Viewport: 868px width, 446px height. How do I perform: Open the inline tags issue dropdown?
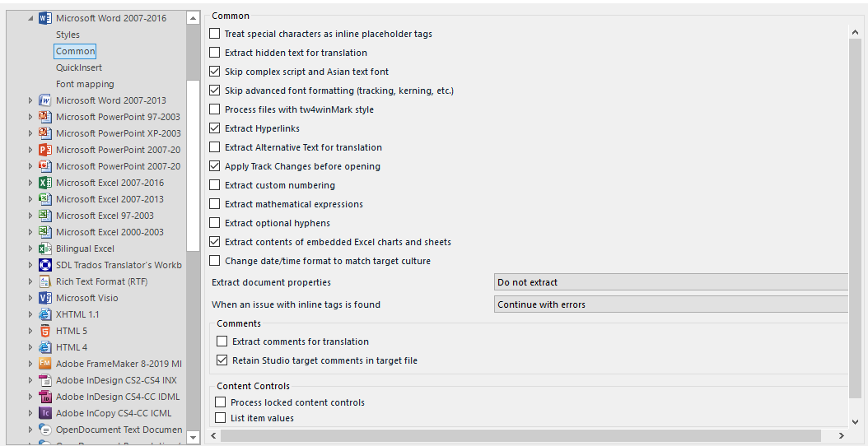click(x=671, y=304)
